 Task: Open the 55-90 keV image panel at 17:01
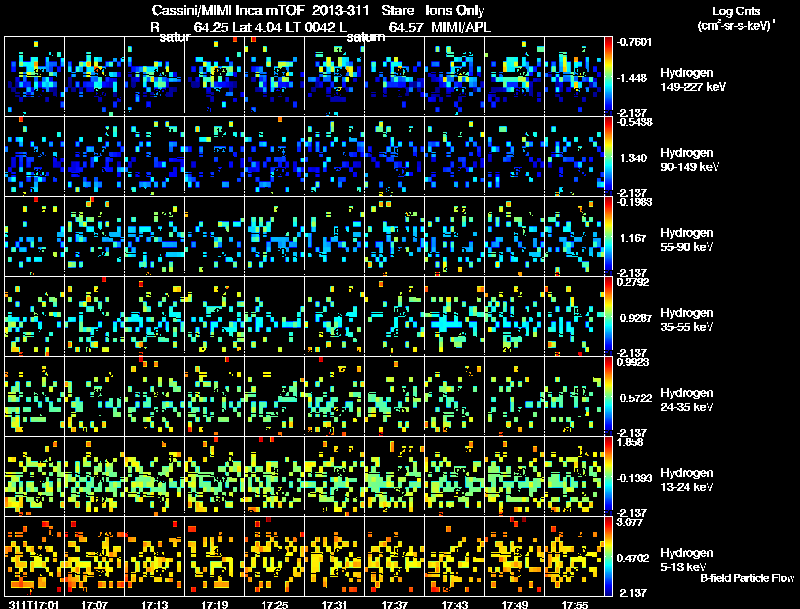[x=35, y=236]
